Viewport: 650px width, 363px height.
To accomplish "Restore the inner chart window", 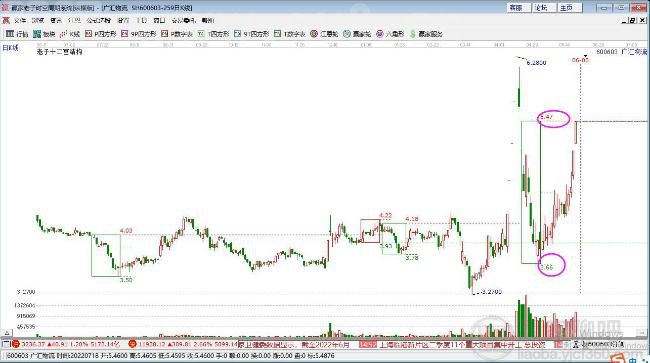I will tap(632, 20).
